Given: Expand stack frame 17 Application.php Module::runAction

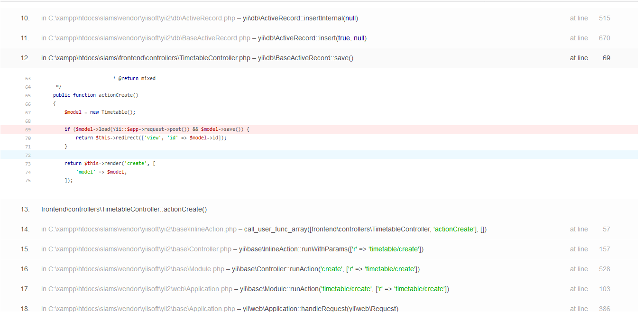Looking at the screenshot, I should (319, 289).
